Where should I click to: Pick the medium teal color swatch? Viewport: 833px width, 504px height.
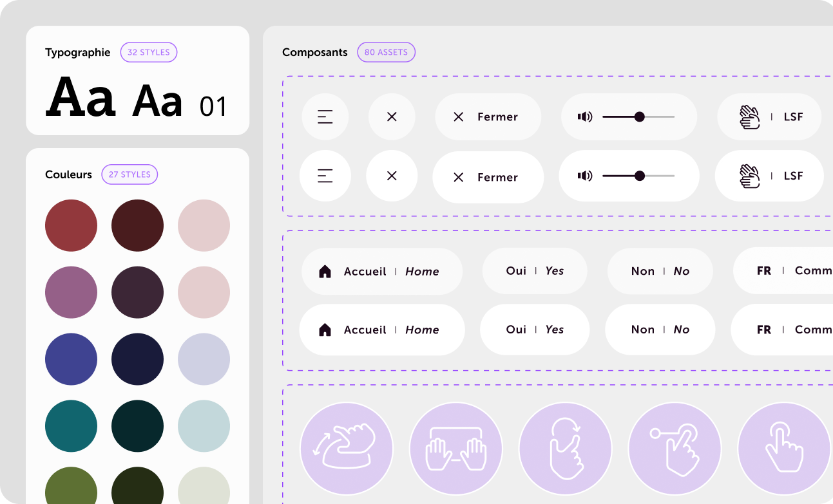point(71,426)
